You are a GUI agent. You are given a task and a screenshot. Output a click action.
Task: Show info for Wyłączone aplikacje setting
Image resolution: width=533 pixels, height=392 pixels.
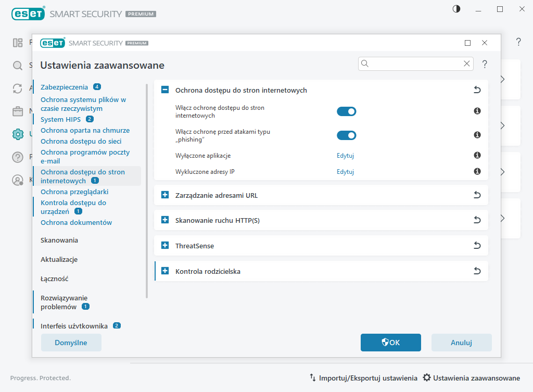pos(477,155)
